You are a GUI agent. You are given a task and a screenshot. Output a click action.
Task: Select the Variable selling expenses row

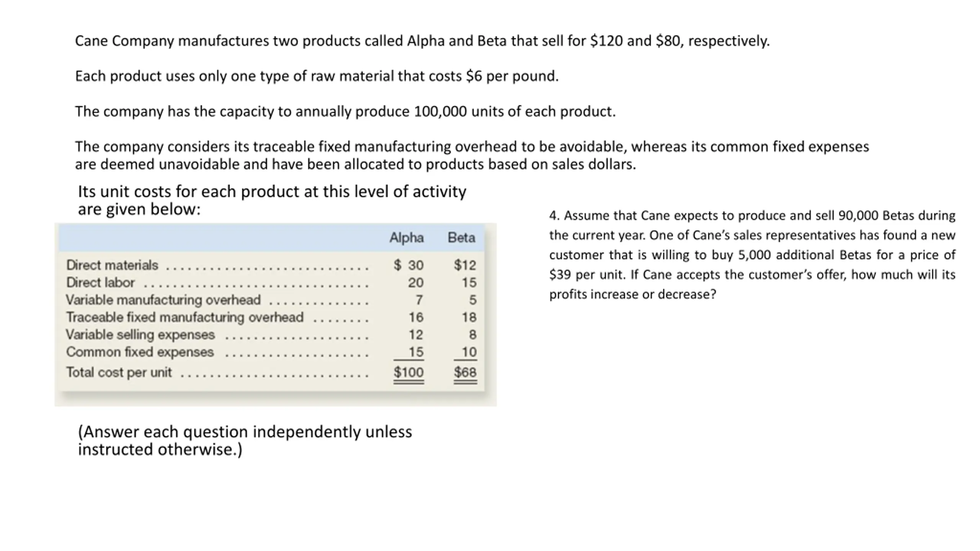click(x=271, y=334)
